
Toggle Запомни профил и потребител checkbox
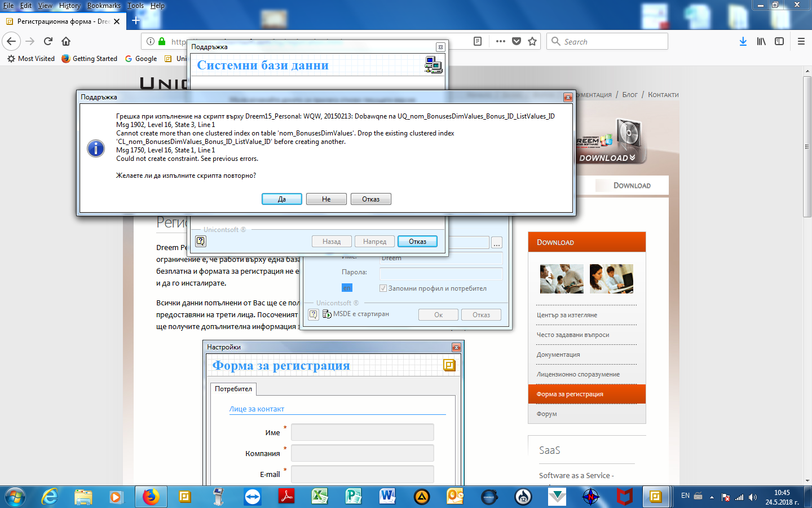coord(383,288)
